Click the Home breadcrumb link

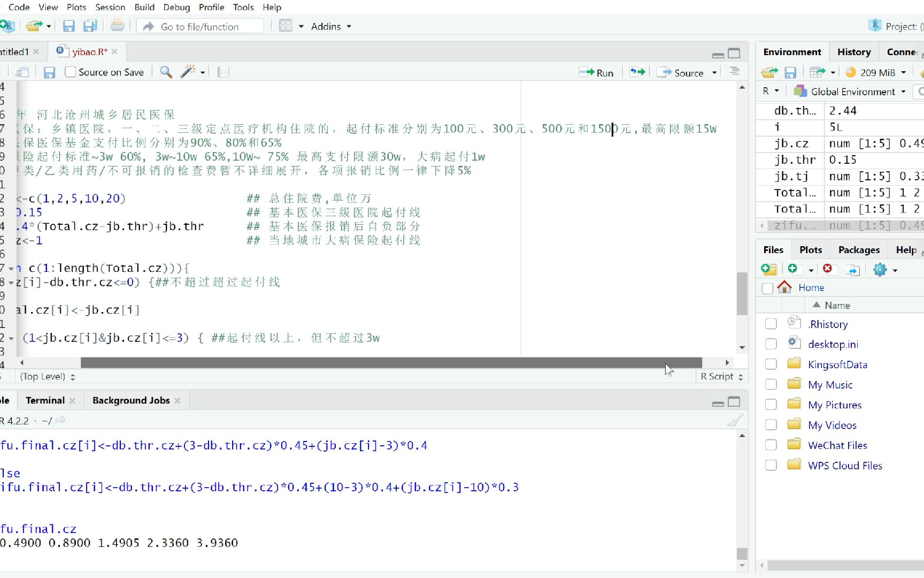(811, 287)
